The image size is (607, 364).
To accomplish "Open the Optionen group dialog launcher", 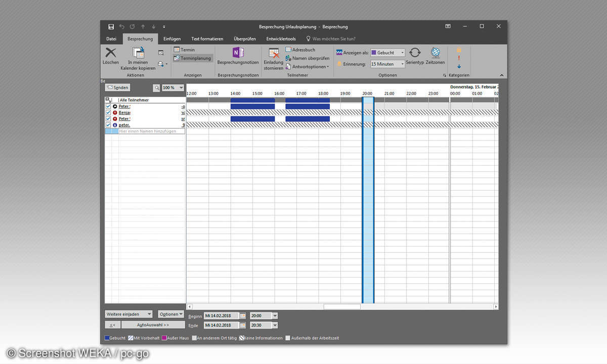I will tap(445, 75).
